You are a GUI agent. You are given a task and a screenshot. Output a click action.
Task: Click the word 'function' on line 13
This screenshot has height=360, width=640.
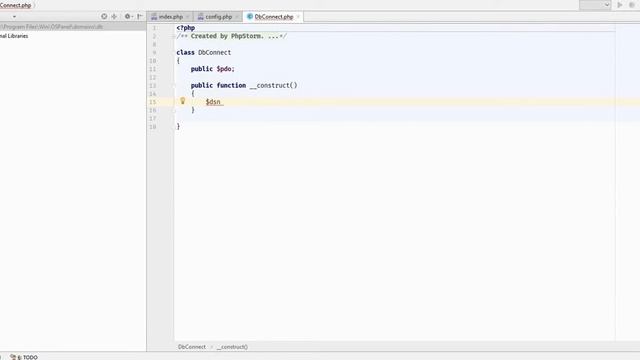(x=231, y=85)
